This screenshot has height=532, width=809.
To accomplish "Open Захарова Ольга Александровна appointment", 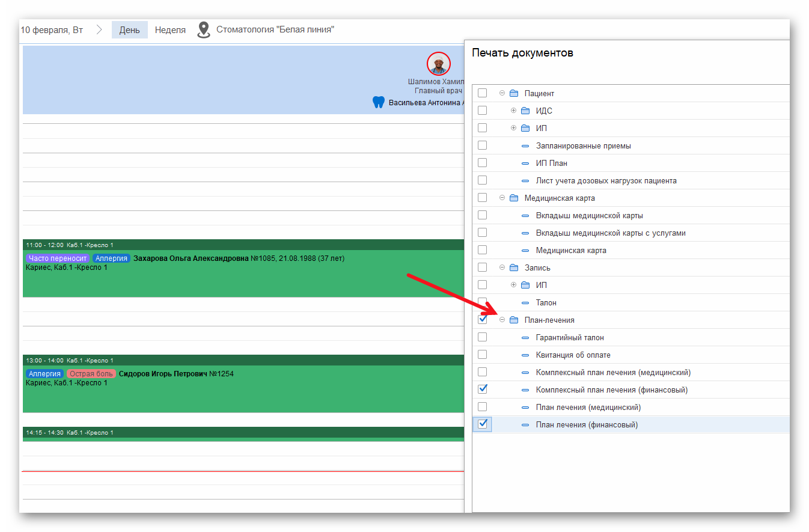I will pos(191,258).
